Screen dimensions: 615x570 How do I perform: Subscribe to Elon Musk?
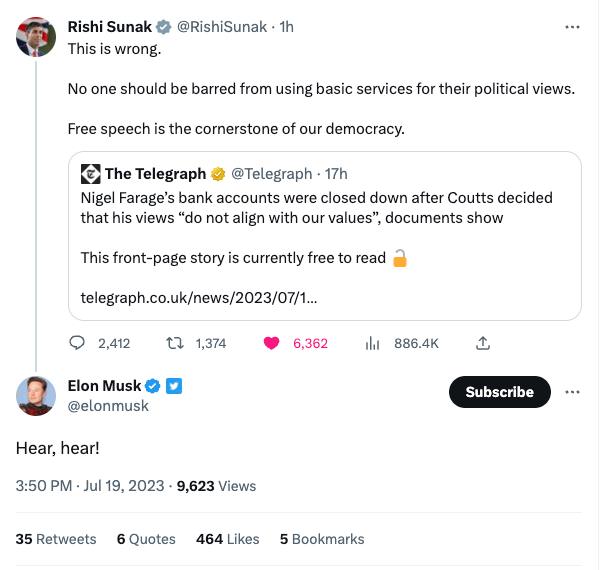pos(499,392)
